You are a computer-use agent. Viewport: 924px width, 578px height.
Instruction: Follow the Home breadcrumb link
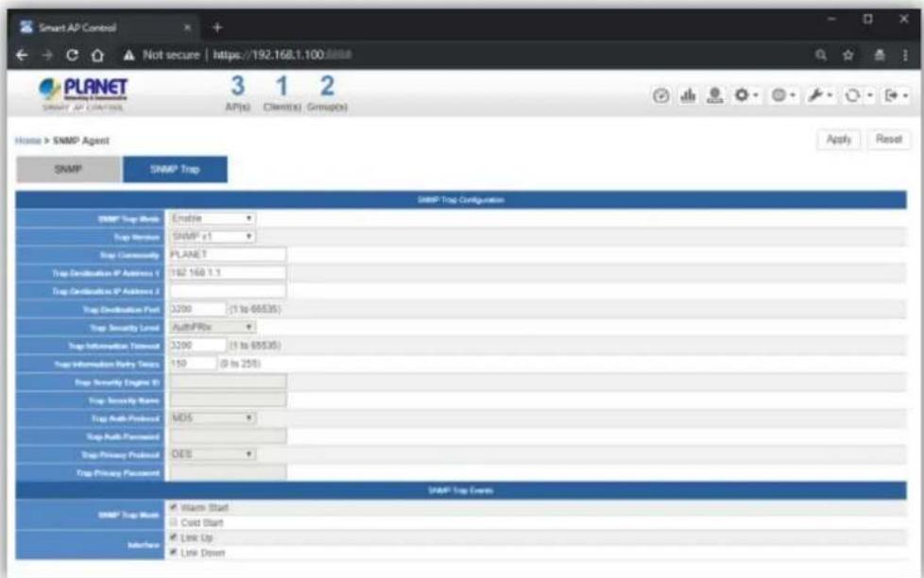pyautogui.click(x=27, y=141)
